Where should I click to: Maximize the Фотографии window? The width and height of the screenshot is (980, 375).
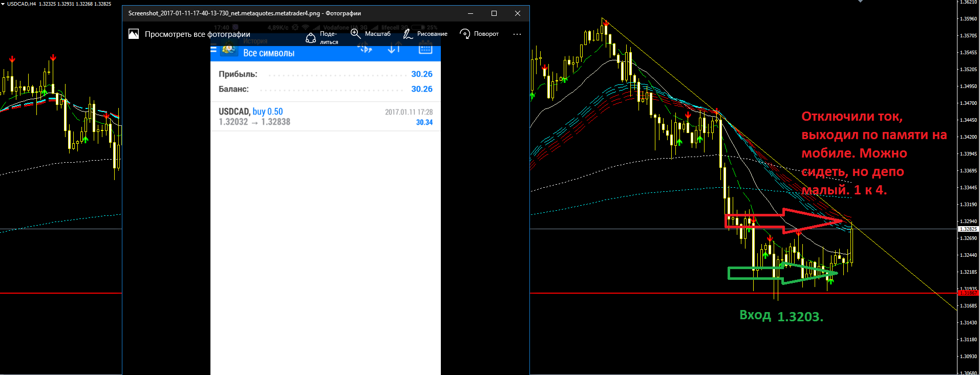(x=494, y=13)
